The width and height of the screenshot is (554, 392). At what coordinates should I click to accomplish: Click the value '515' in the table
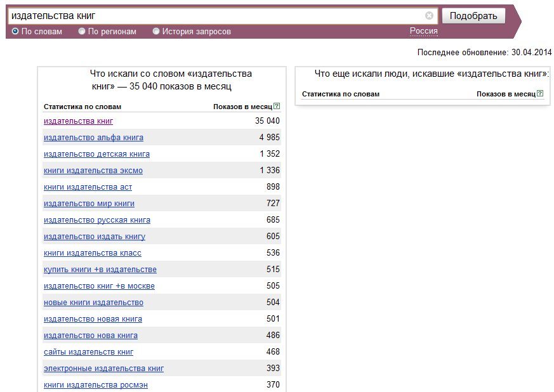pyautogui.click(x=273, y=269)
